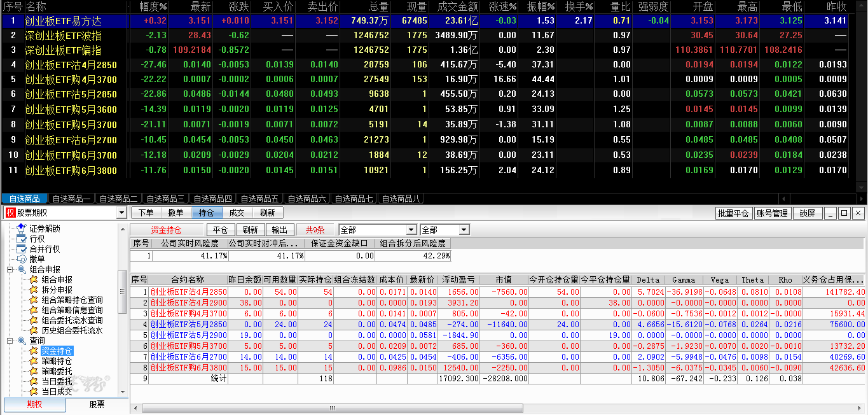Collapse the 查询 tree node
The image size is (868, 415).
10,341
